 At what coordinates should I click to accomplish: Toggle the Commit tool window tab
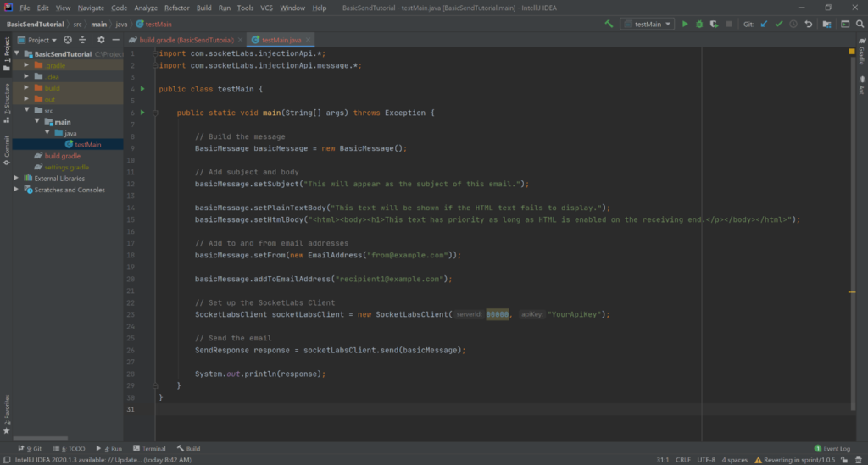tap(7, 150)
